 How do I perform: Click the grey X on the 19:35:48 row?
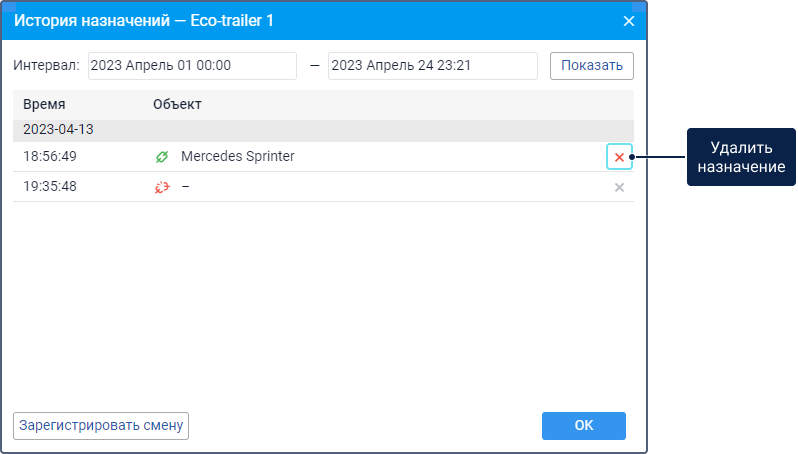[619, 187]
